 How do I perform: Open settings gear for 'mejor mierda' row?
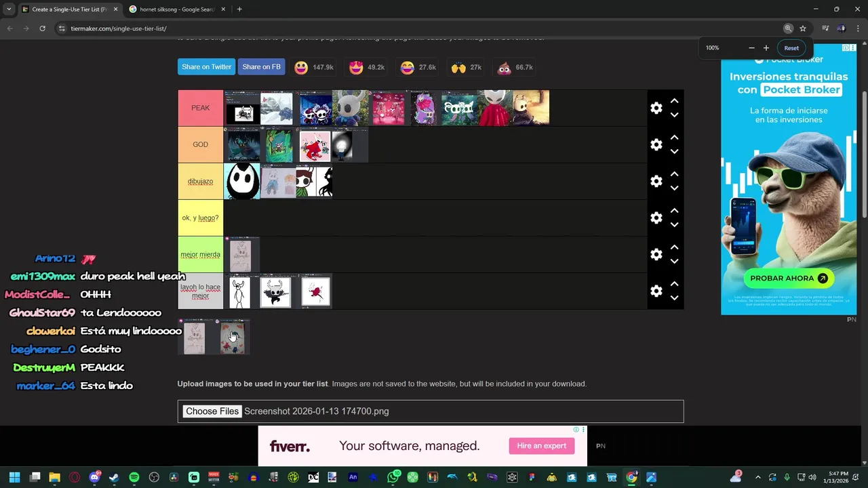(x=656, y=254)
